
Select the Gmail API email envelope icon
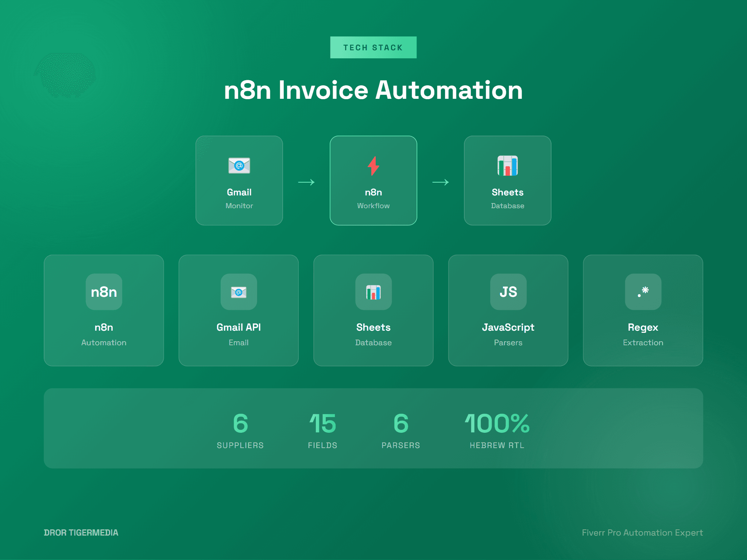239,292
